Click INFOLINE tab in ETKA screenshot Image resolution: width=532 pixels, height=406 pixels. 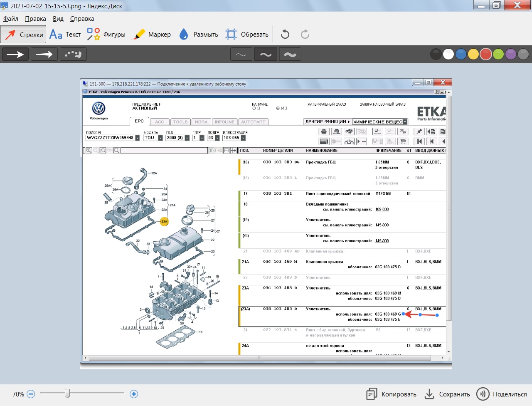click(x=224, y=122)
